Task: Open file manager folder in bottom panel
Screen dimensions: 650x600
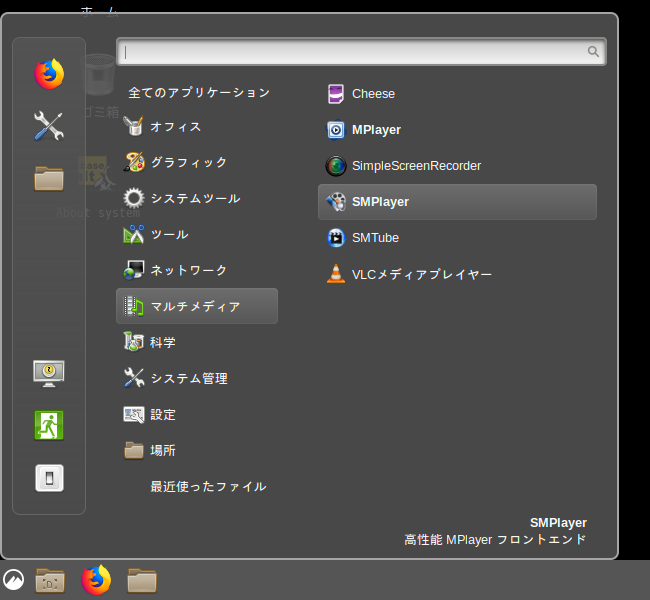Action: pyautogui.click(x=142, y=580)
